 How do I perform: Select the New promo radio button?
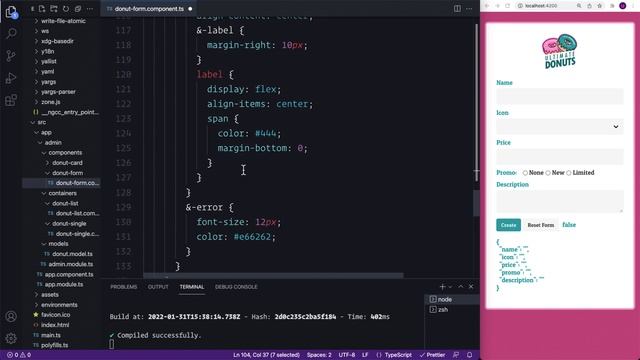[x=548, y=173]
